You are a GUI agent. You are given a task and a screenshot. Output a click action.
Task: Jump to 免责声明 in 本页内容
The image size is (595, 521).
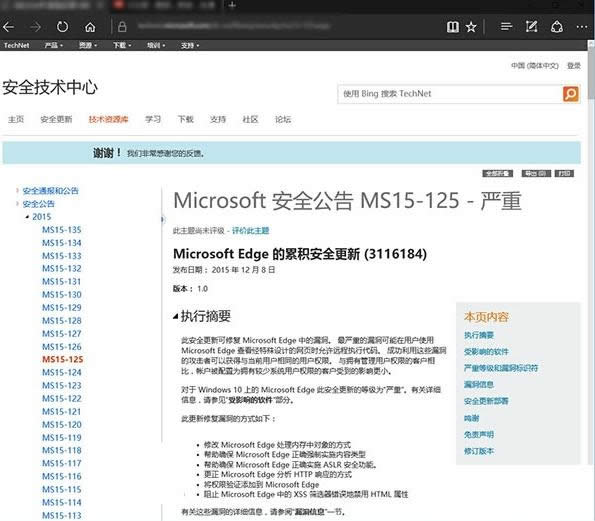(479, 434)
